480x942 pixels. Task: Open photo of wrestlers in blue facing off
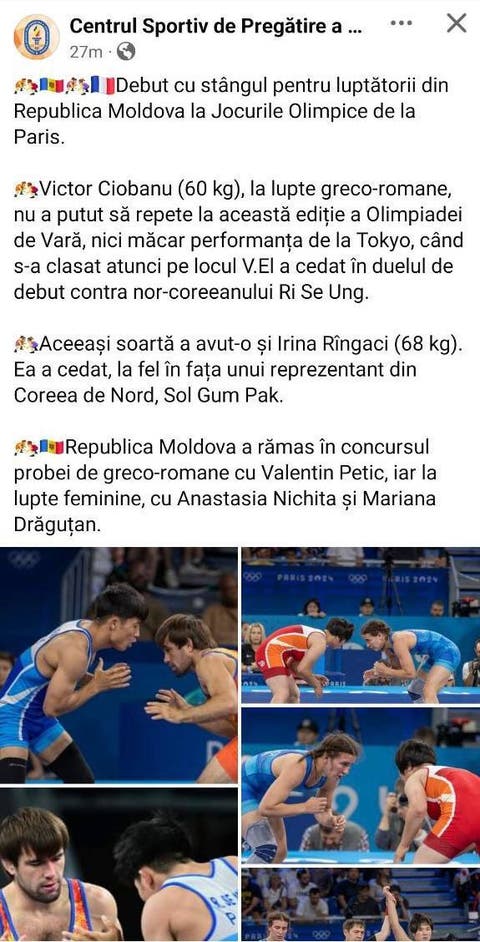pos(119,665)
